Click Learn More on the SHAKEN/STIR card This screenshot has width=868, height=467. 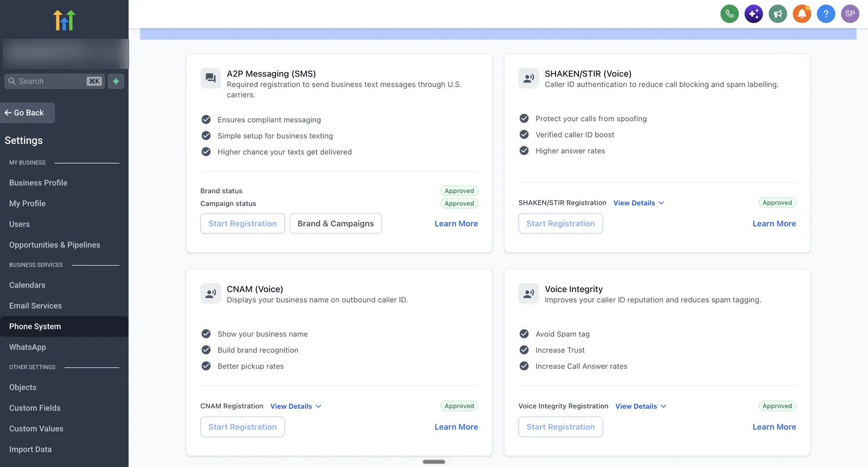click(x=774, y=224)
